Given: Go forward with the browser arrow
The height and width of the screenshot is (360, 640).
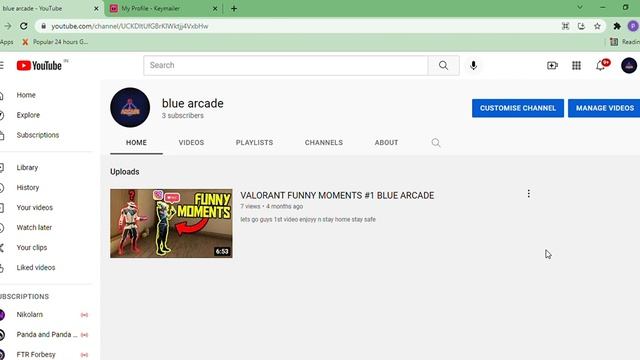Looking at the screenshot, I should (x=8, y=26).
